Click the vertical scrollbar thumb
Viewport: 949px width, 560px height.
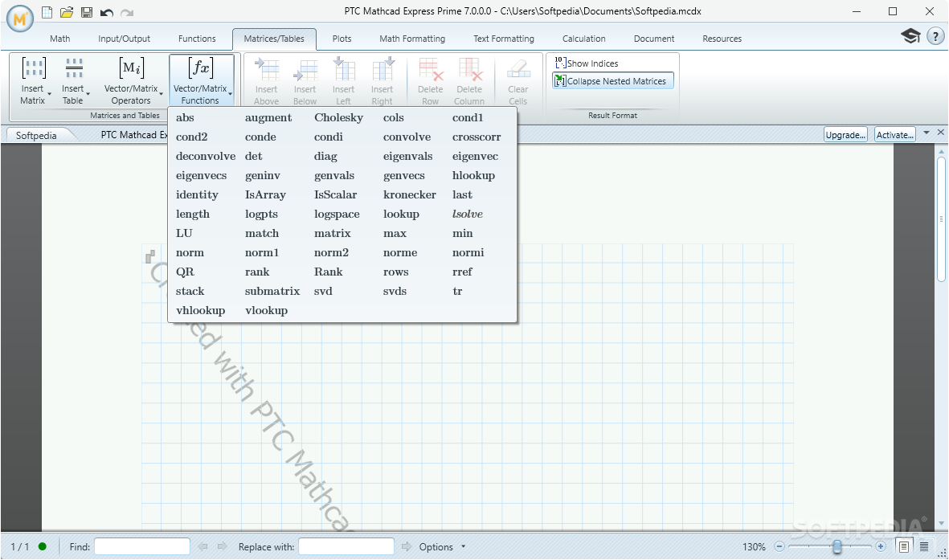940,219
